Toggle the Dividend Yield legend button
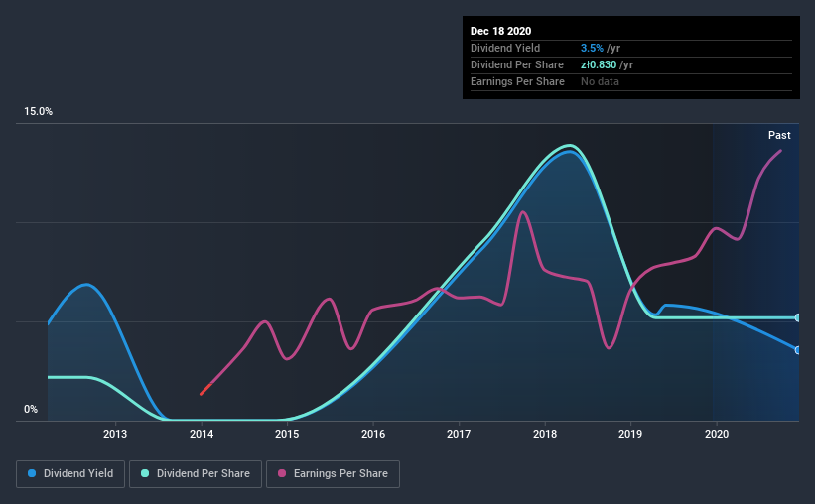The width and height of the screenshot is (815, 504). coord(70,474)
